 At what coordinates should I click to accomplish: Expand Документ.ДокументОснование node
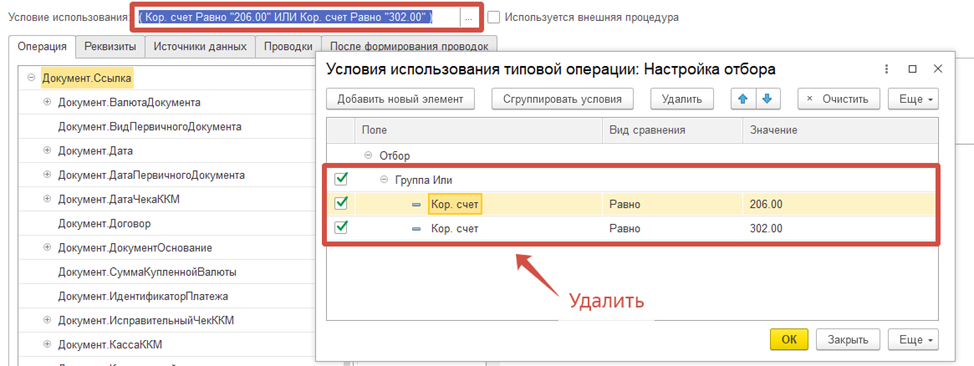coord(47,247)
